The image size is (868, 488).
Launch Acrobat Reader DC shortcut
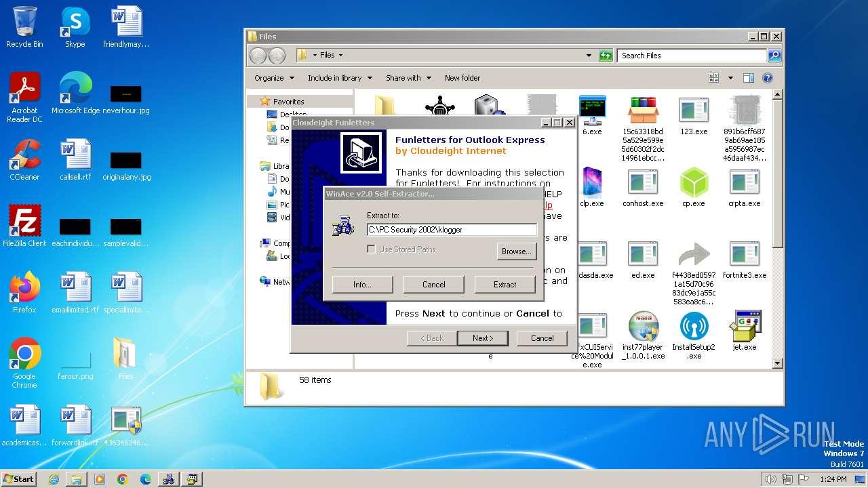coord(24,98)
